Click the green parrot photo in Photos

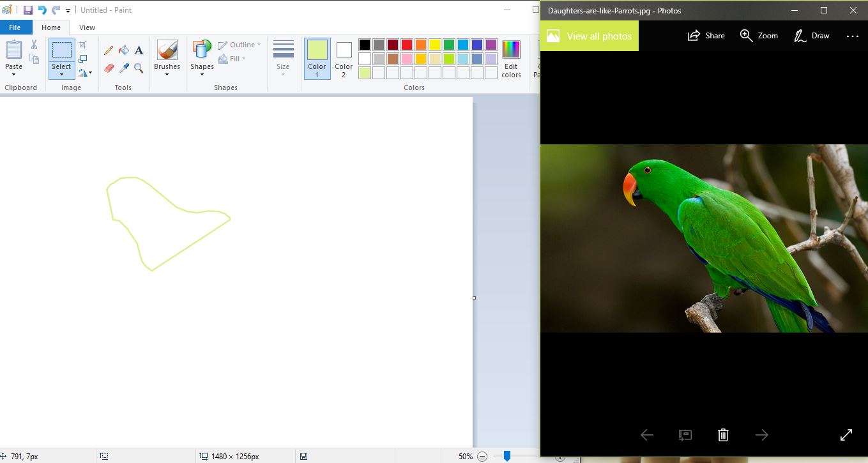(x=704, y=238)
